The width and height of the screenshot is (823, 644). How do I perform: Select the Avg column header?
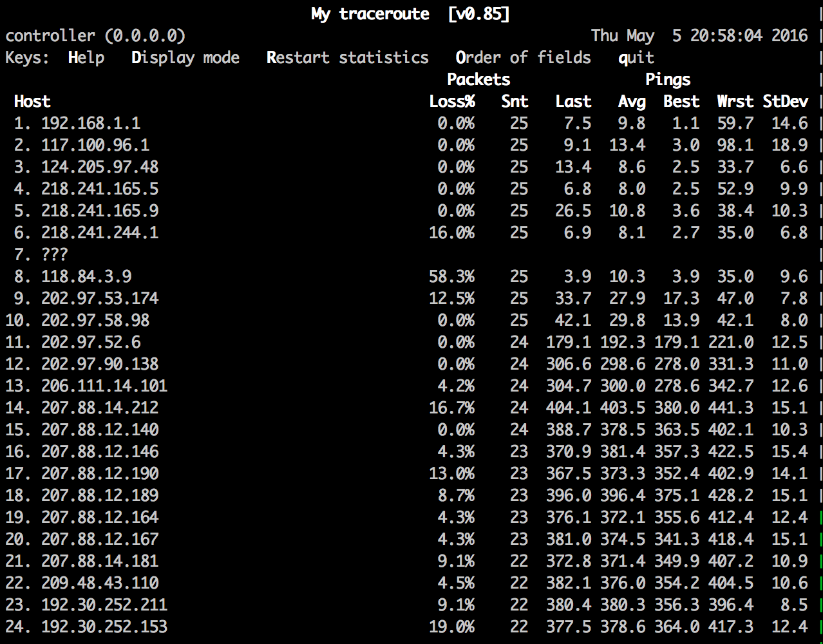631,101
